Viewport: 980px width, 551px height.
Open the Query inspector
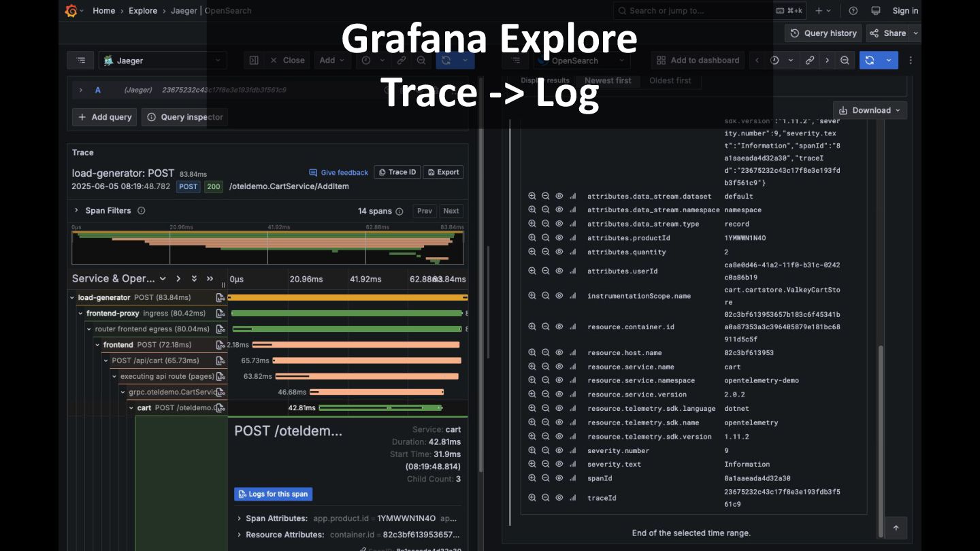(x=184, y=117)
